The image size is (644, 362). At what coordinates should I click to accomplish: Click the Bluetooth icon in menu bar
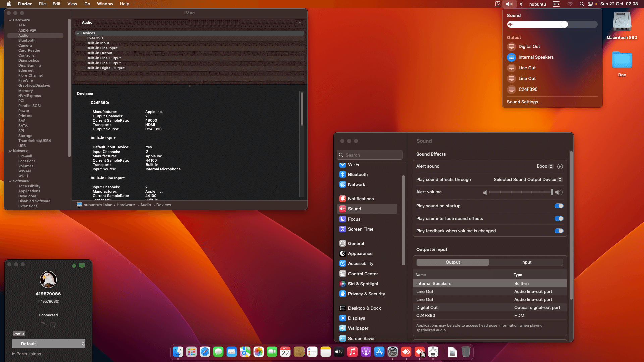pyautogui.click(x=521, y=4)
